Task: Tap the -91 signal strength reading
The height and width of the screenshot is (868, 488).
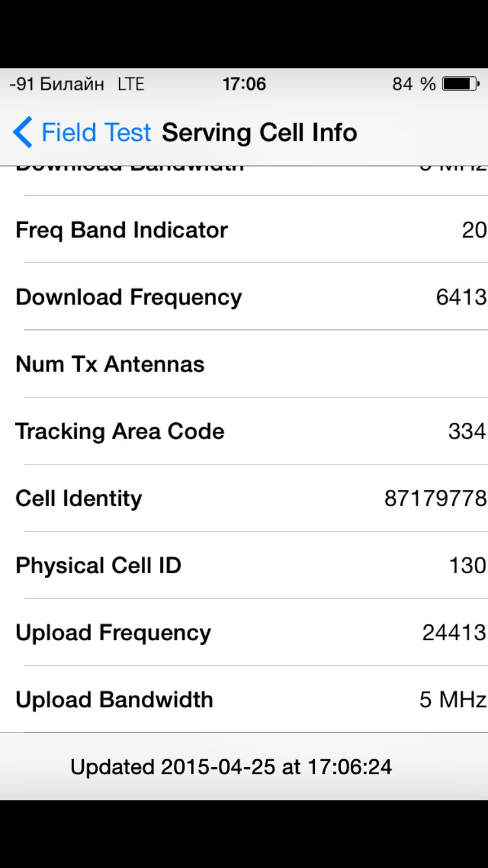Action: click(21, 84)
